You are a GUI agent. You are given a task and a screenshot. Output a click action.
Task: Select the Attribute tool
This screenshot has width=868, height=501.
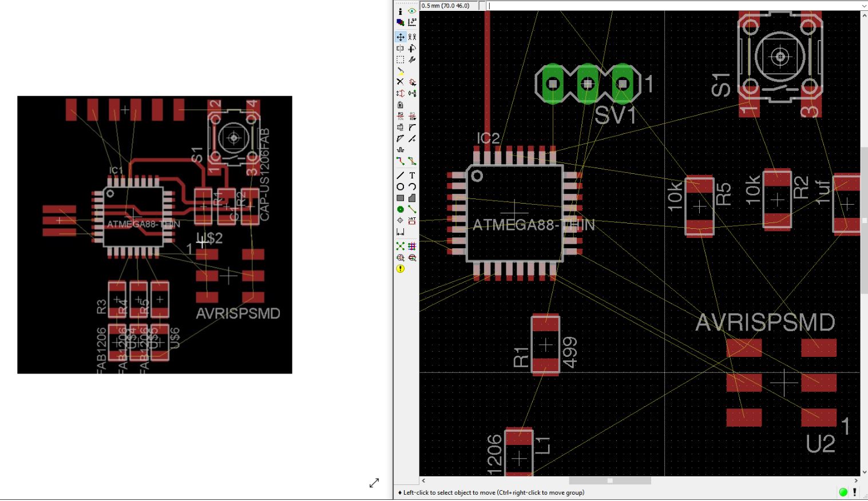coord(412,220)
